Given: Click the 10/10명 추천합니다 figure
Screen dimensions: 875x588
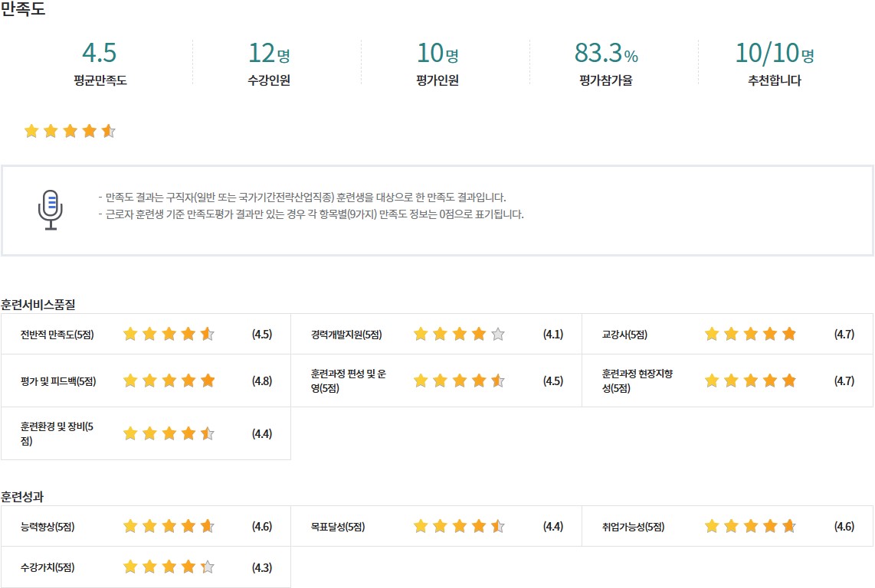Looking at the screenshot, I should [774, 53].
